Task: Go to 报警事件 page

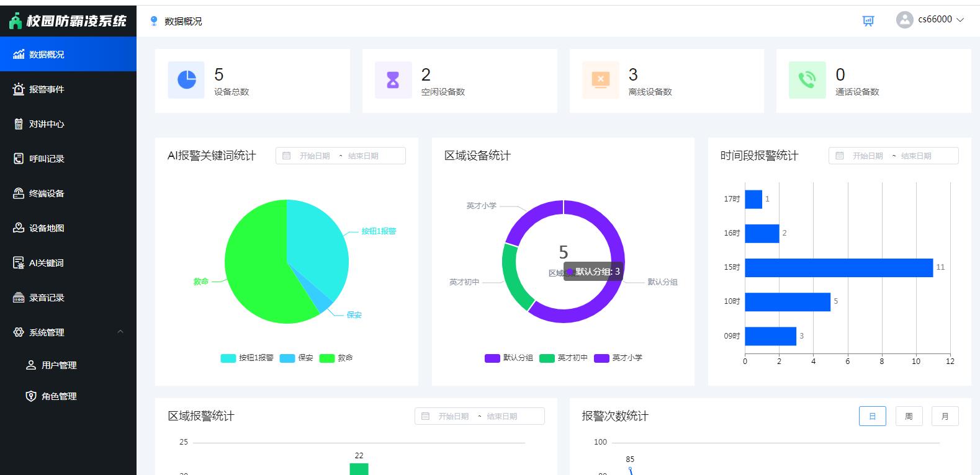Action: pyautogui.click(x=68, y=89)
